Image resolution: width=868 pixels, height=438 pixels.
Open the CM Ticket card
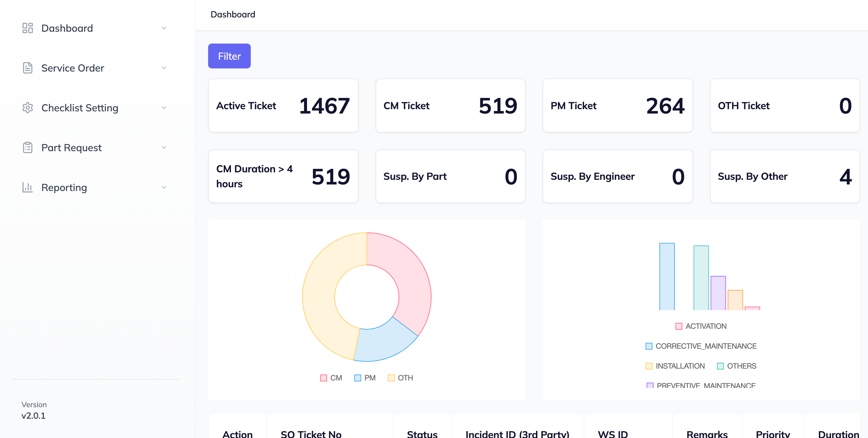pyautogui.click(x=450, y=105)
